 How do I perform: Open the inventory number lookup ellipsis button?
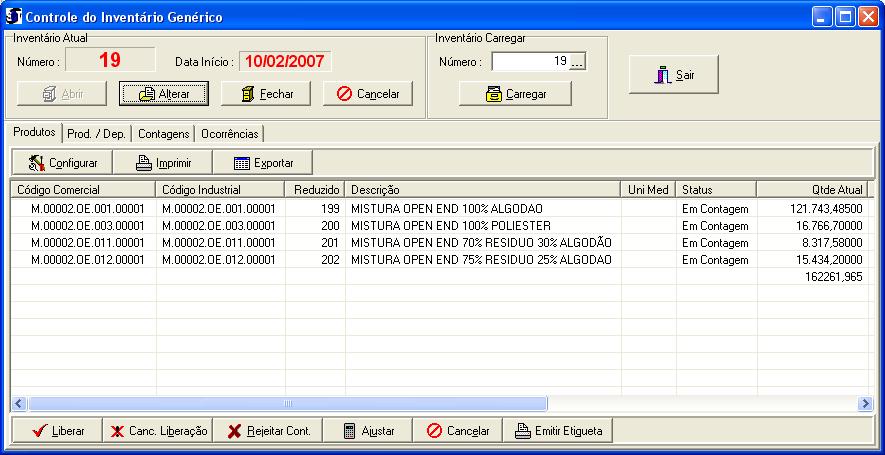577,62
